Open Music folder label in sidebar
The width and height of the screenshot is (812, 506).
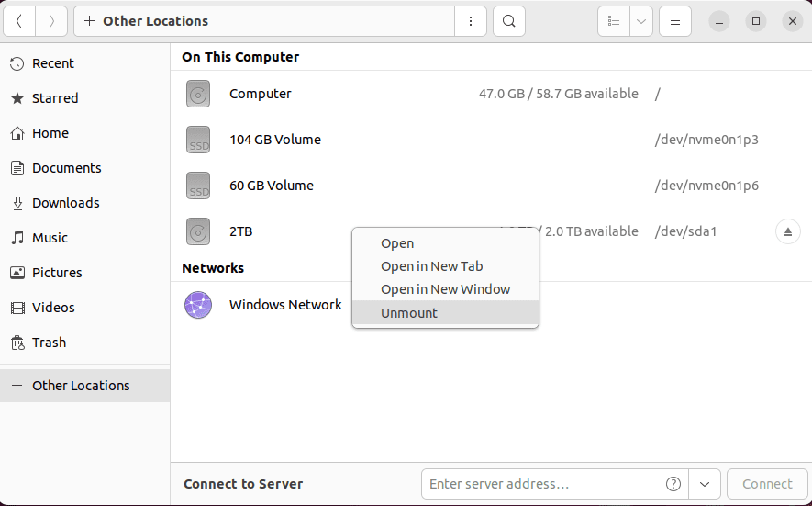(x=50, y=238)
